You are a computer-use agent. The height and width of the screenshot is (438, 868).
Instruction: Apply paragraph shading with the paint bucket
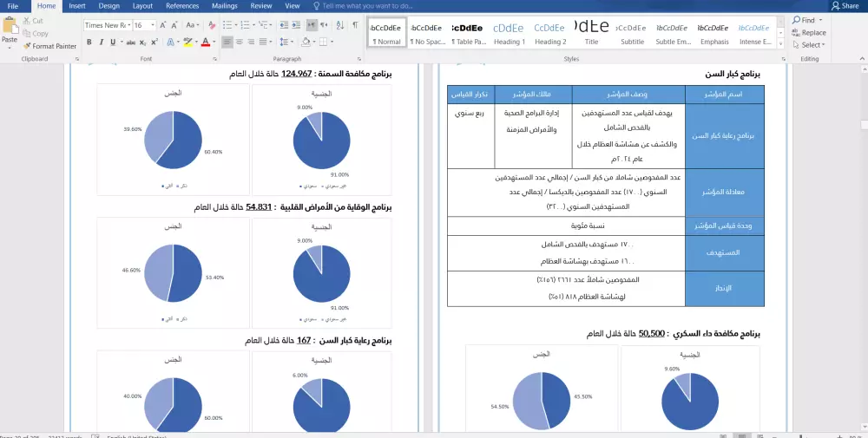(x=306, y=42)
